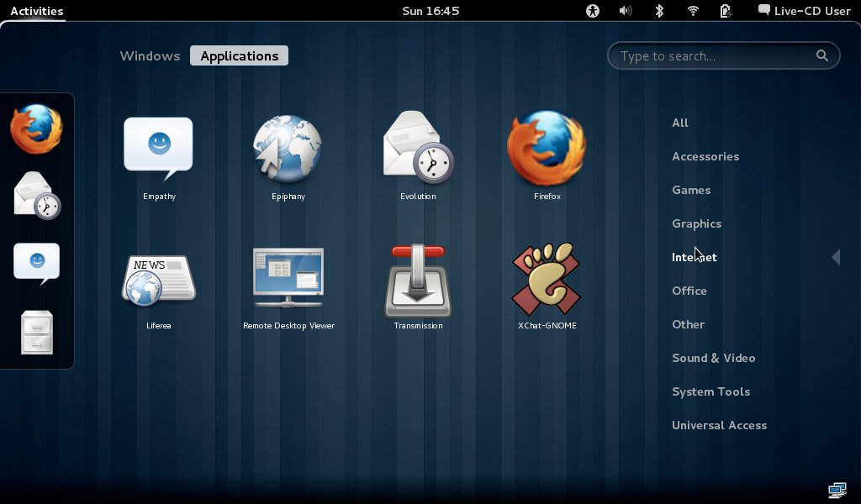Start Remote Desktop Viewer
861x504 pixels.
tap(288, 280)
